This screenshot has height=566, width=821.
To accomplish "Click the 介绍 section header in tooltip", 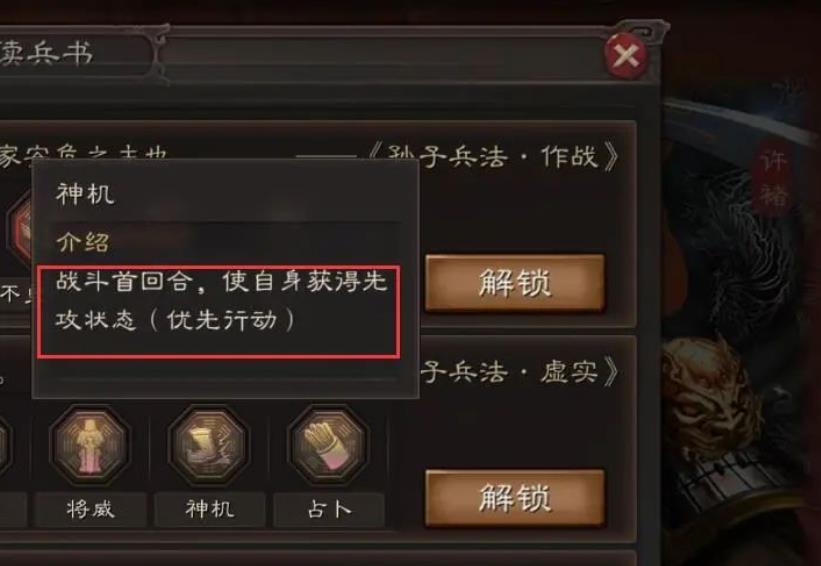I will (x=83, y=242).
